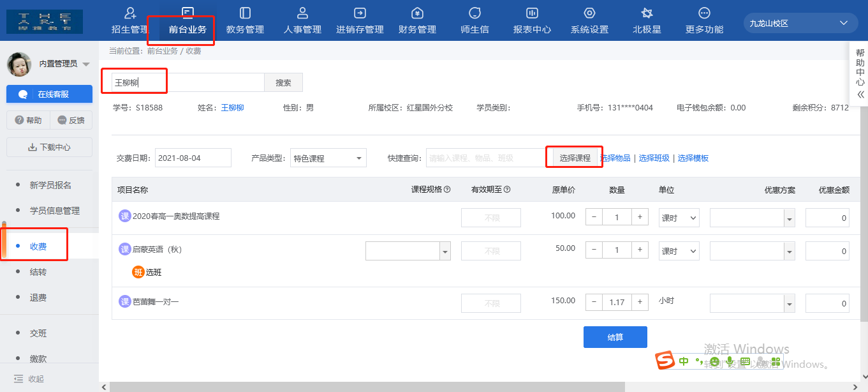
Task: Click 课 icon of 芭蕾舞一对一
Action: coord(125,301)
